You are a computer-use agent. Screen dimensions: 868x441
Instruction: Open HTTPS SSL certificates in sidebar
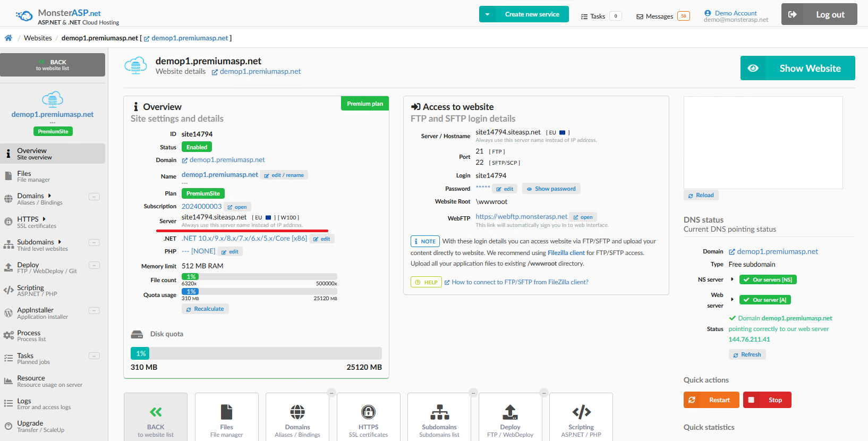coord(53,222)
